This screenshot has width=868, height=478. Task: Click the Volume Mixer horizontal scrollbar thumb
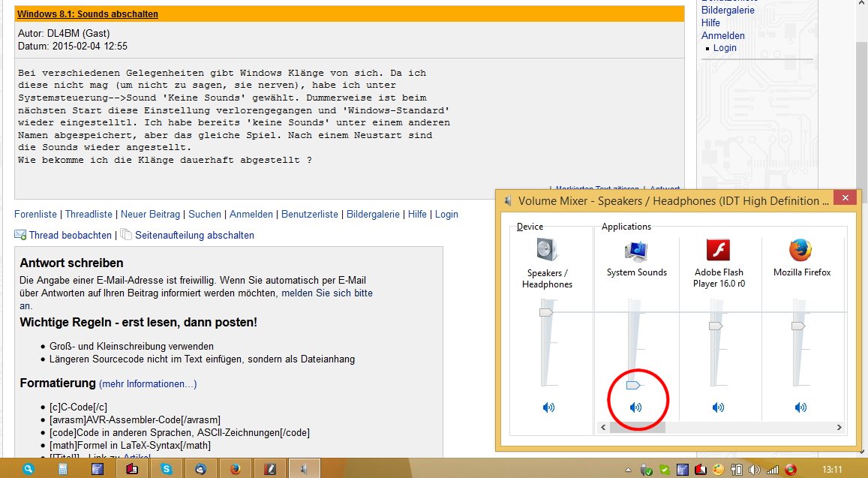(637, 427)
